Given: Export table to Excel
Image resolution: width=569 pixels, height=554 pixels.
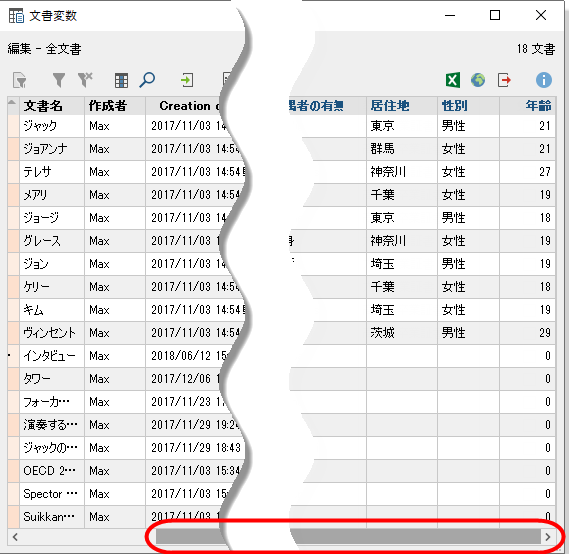Looking at the screenshot, I should pos(453,80).
